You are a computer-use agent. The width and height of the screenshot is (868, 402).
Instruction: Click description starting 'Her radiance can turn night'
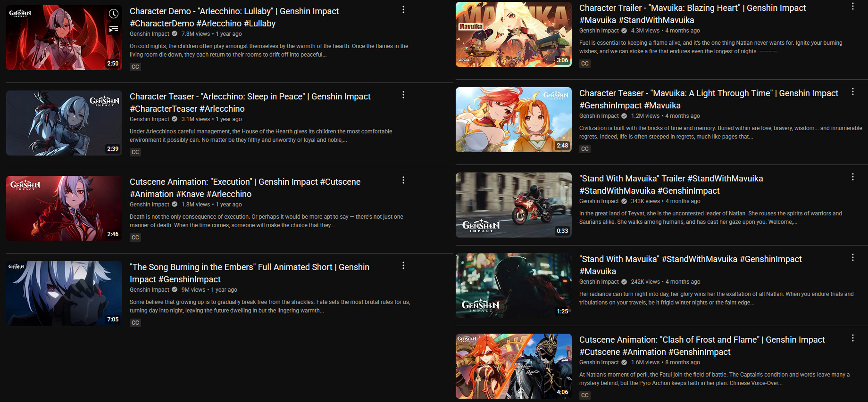tap(717, 298)
